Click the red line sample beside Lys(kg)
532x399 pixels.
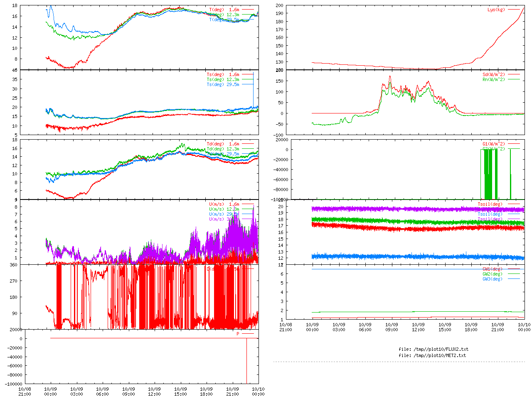pos(513,10)
